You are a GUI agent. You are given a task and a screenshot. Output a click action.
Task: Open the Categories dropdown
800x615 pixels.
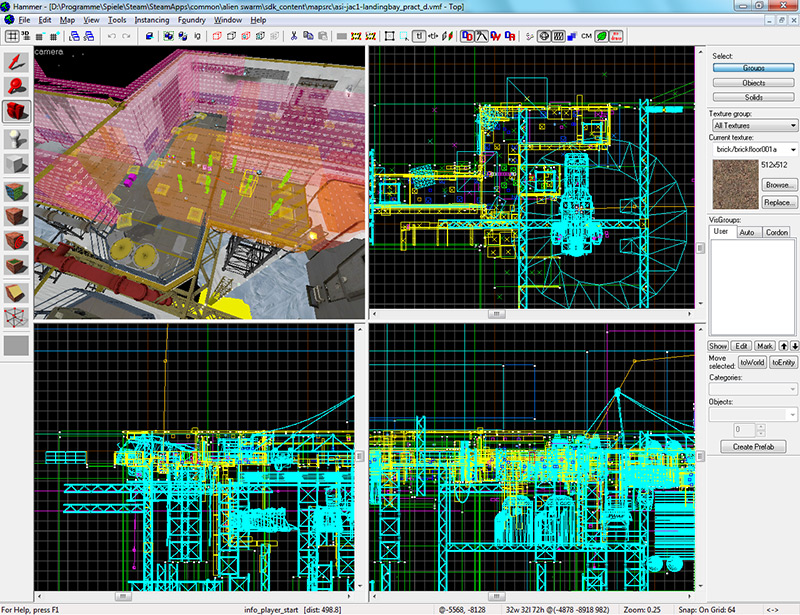click(x=753, y=389)
